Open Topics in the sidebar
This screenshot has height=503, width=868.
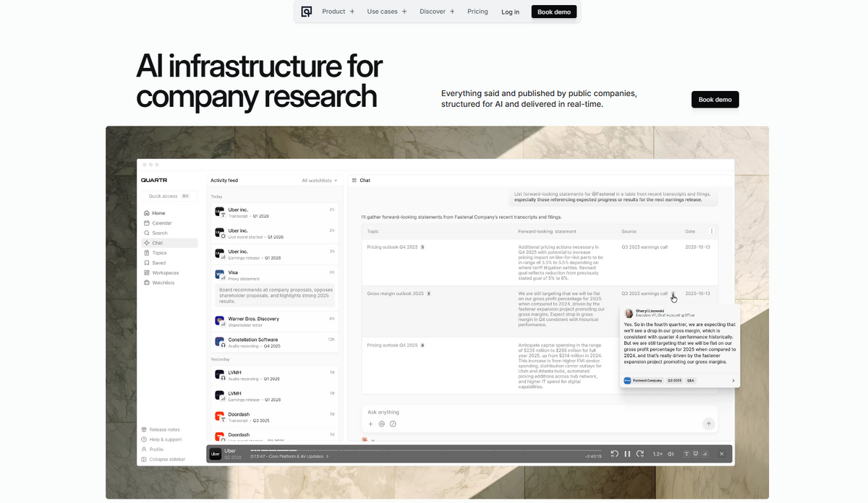[x=169, y=253]
